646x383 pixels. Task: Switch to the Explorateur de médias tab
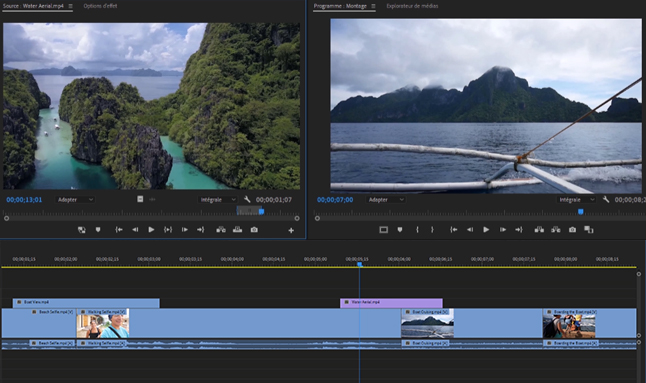(412, 6)
